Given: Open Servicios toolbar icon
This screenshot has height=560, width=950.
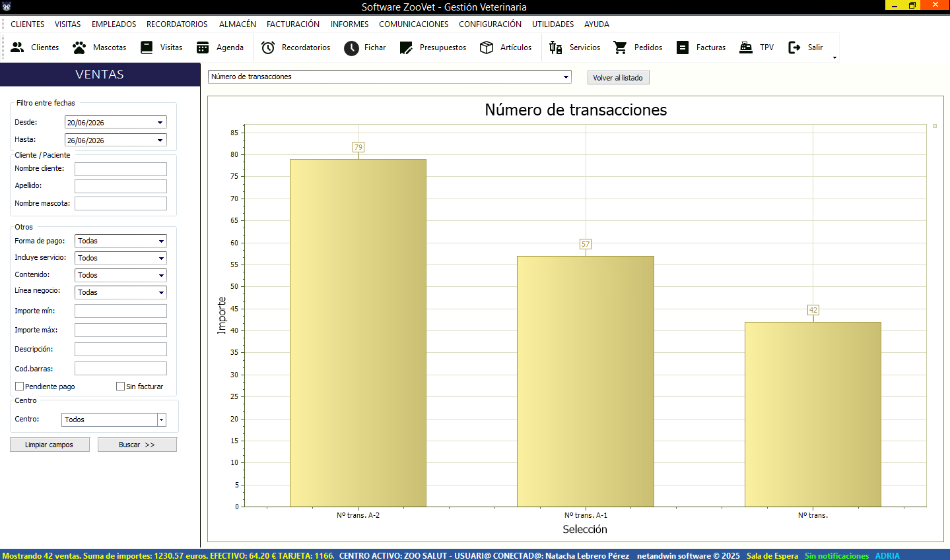Looking at the screenshot, I should tap(556, 47).
